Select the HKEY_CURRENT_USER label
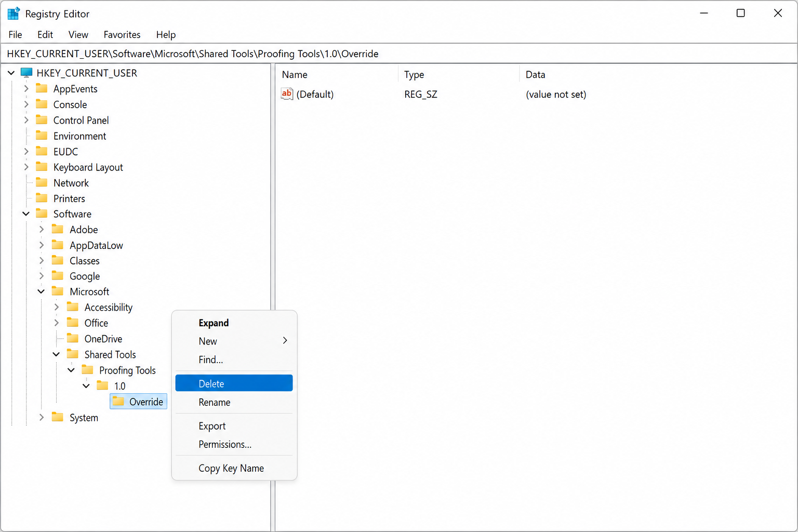798x532 pixels. (87, 73)
